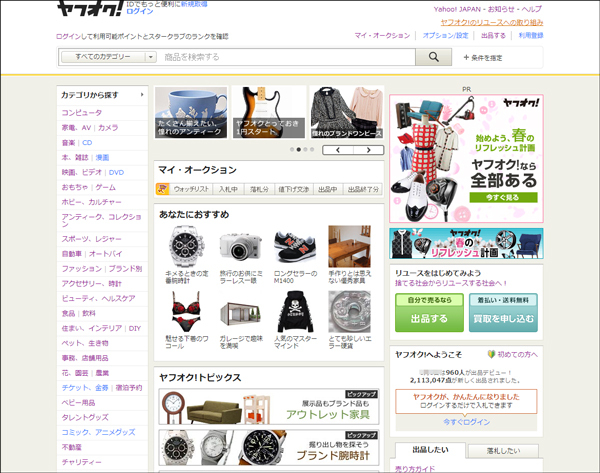The image size is (600, 473).
Task: Open the アウトレット家具 topic banner
Action: 269,407
